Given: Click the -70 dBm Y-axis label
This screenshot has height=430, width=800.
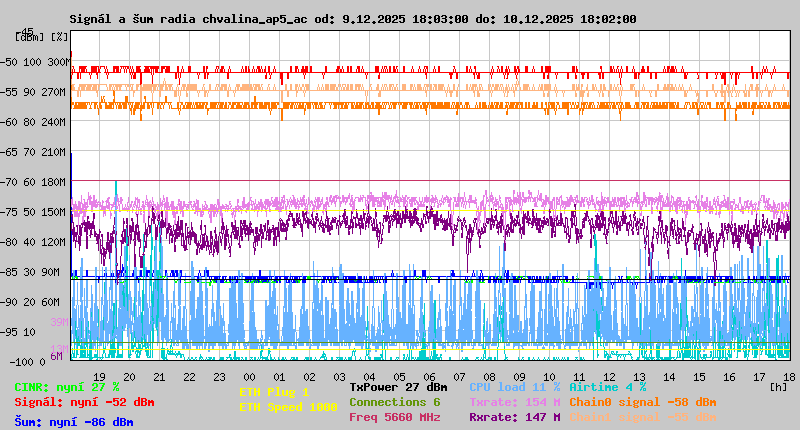Looking at the screenshot, I should click(8, 182).
